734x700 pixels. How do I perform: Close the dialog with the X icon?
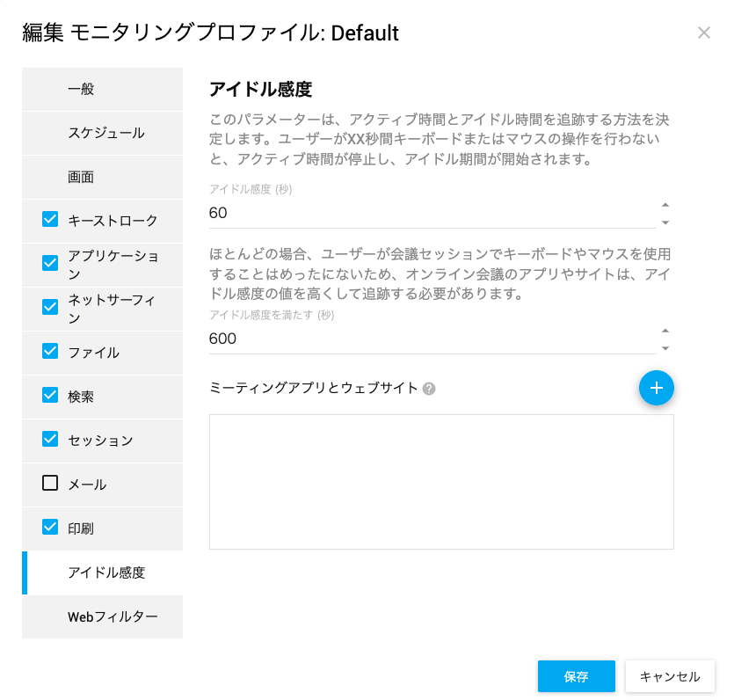tap(703, 33)
